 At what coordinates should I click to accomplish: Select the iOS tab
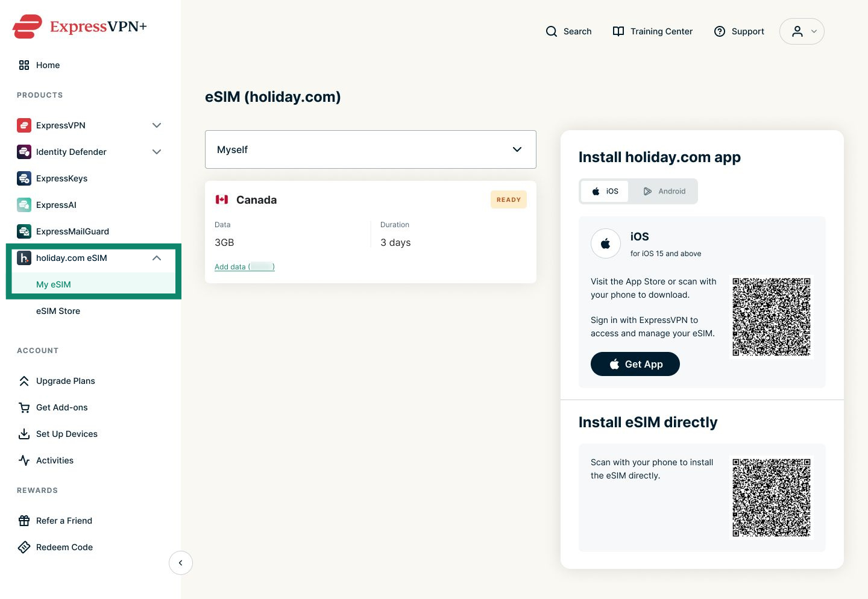click(x=605, y=191)
